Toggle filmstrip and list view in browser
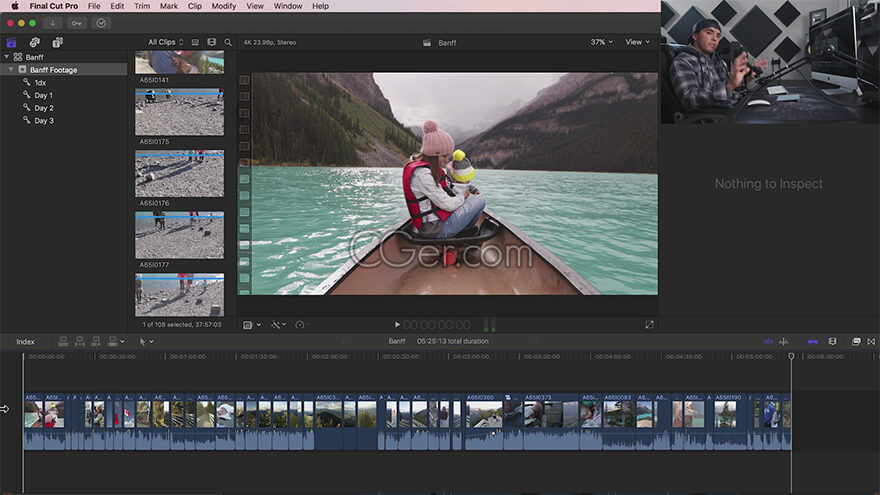Image resolution: width=880 pixels, height=495 pixels. click(212, 42)
